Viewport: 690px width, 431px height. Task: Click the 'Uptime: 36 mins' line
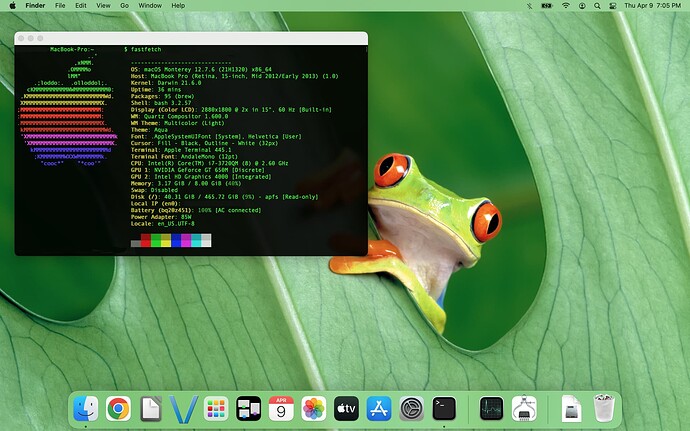pyautogui.click(x=156, y=89)
